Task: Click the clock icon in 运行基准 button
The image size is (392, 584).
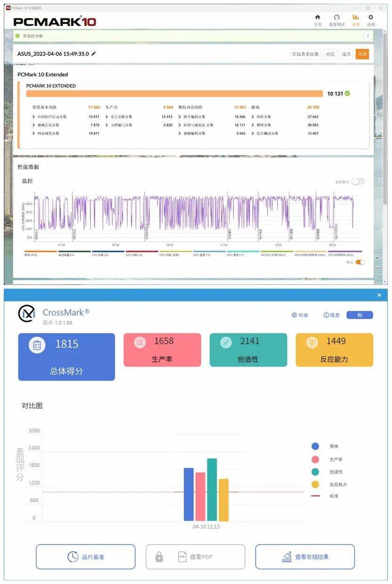Action: coord(73,557)
